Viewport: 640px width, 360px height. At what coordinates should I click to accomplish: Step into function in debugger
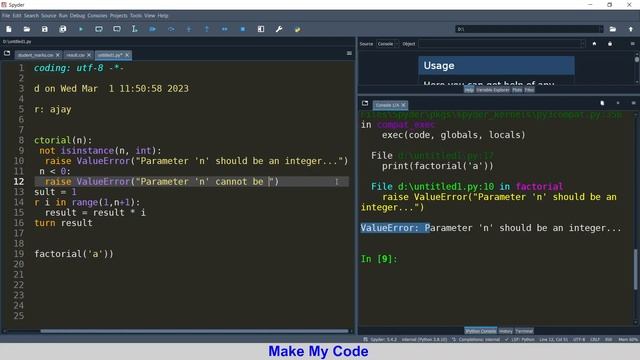tap(189, 29)
